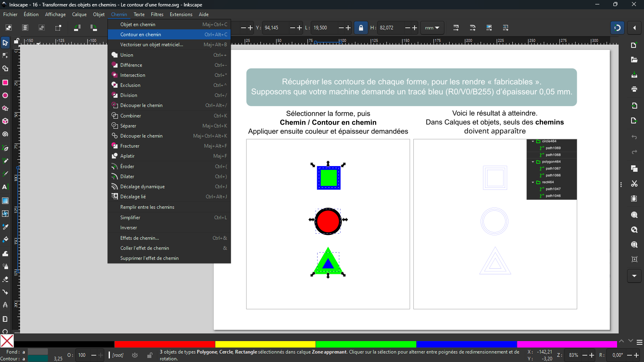
Task: Toggle snapping with the magnet button
Action: (617, 28)
